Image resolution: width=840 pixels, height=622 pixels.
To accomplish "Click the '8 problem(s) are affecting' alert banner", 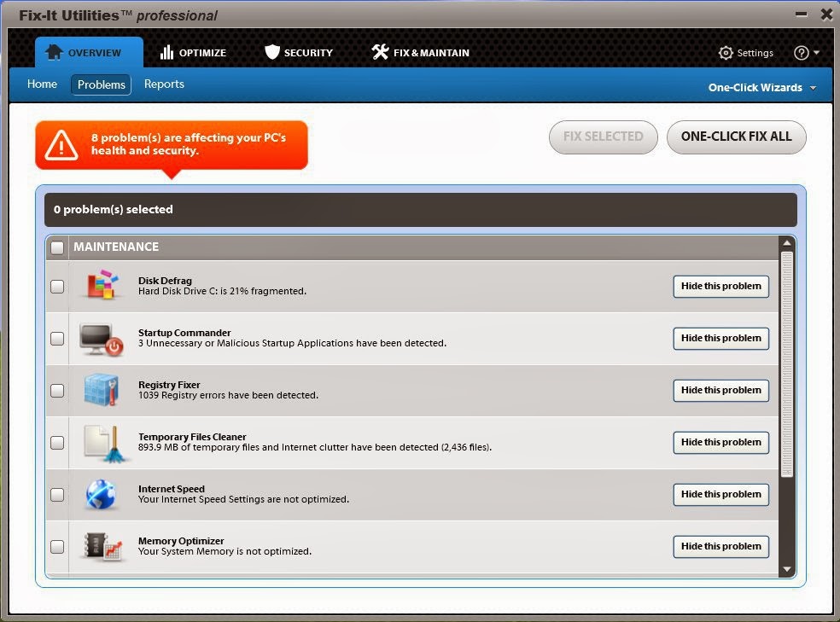I will pos(172,145).
